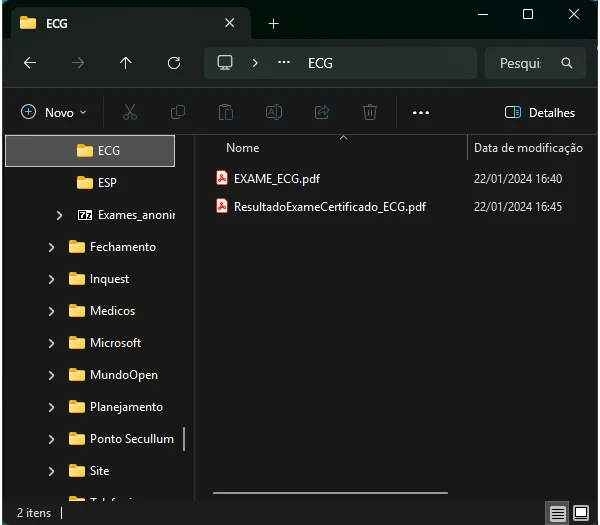Click the Share icon in toolbar
This screenshot has width=600, height=525.
coord(322,112)
